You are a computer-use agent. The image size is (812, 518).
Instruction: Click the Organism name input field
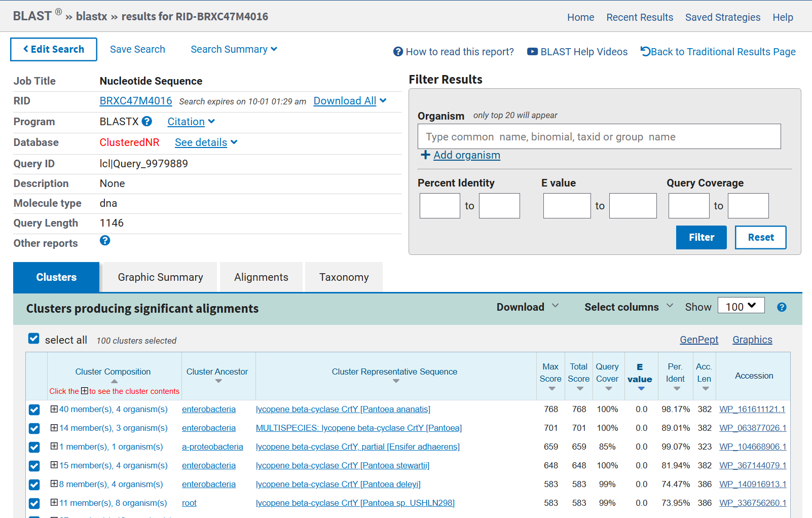tap(599, 136)
